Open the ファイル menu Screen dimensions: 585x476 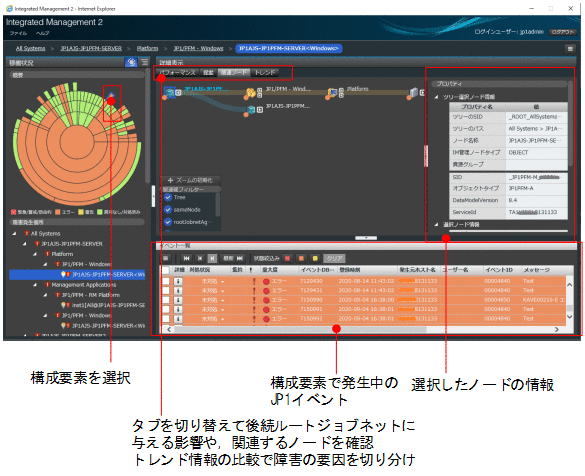18,33
